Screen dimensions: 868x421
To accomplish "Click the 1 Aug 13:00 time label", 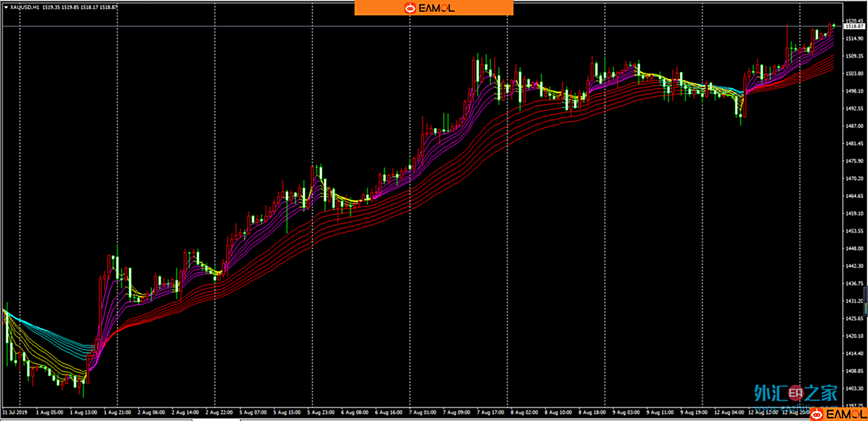I will 83,412.
